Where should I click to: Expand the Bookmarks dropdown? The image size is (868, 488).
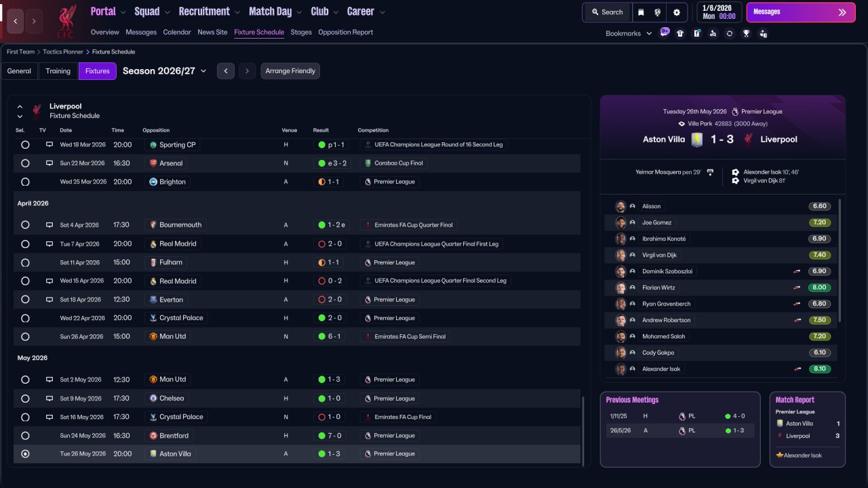[x=629, y=33]
